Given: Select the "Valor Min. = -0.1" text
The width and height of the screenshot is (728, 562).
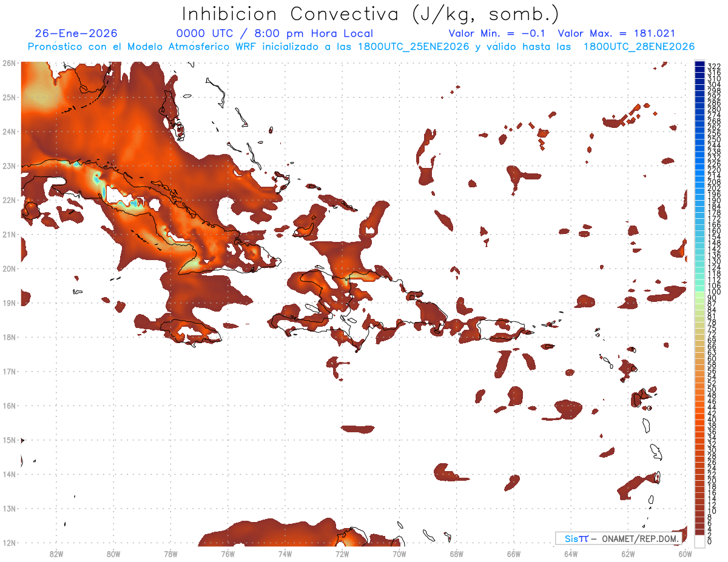Looking at the screenshot, I should pyautogui.click(x=497, y=34).
